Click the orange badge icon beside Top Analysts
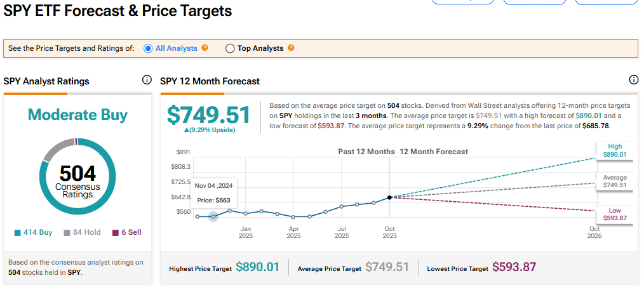Screen dimensions: 644x290 coord(291,48)
